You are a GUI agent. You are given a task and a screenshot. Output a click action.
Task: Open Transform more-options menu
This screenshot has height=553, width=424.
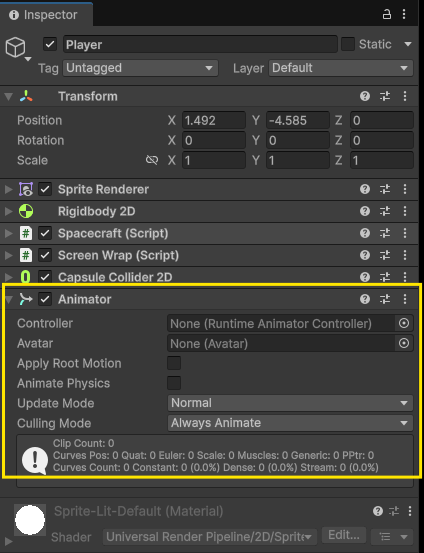coord(405,96)
